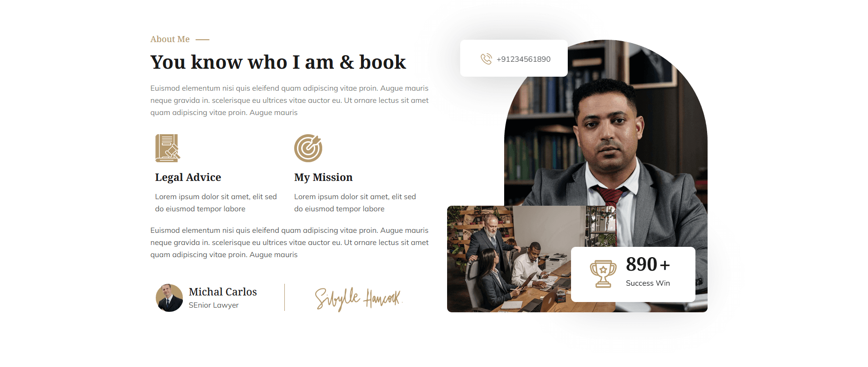Image resolution: width=868 pixels, height=367 pixels.
Task: Click the About Me label
Action: click(x=170, y=39)
